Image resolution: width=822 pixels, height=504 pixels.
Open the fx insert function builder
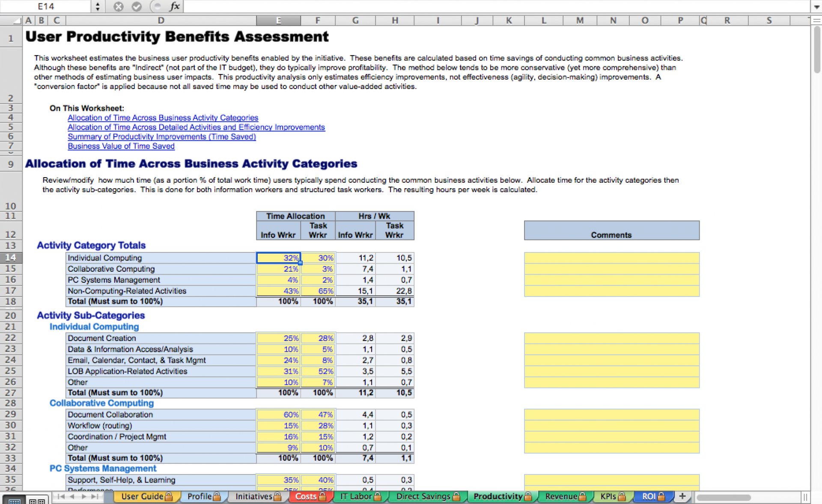click(174, 6)
